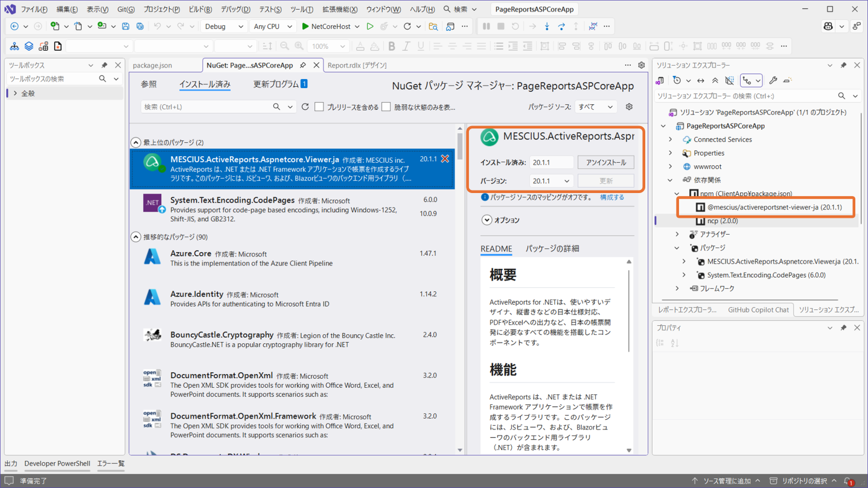
Task: Open the Git menu
Action: tap(126, 9)
